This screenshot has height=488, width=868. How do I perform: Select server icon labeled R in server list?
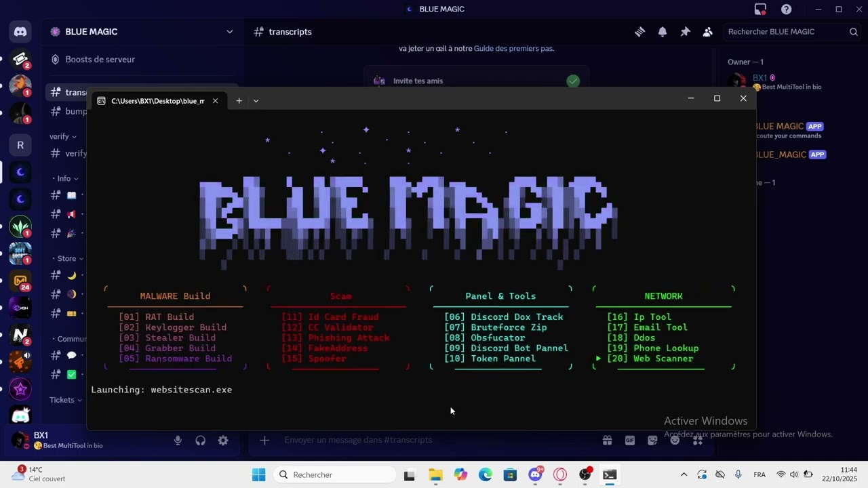tap(20, 145)
